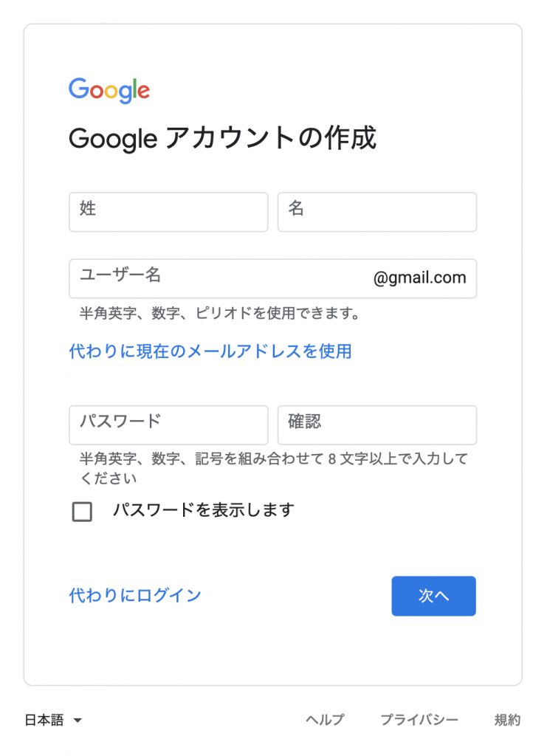Viewport: 547px width, 756px height.
Task: Click the username hint about 半角英字 and ピリオド
Action: [220, 313]
